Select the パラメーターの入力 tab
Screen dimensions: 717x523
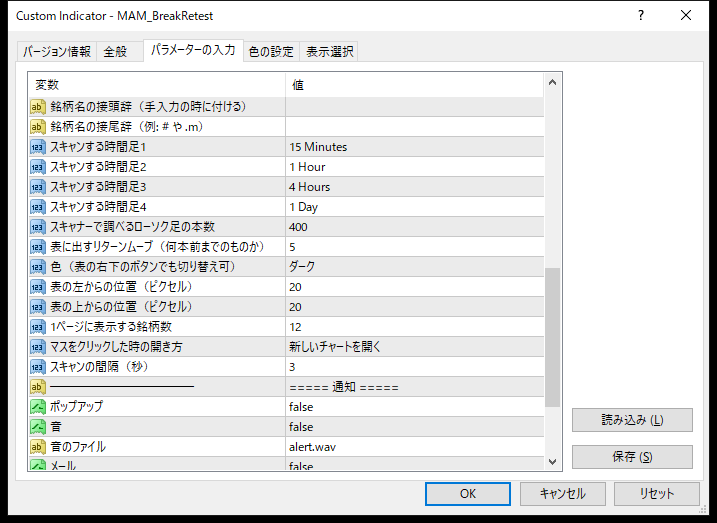[x=193, y=50]
